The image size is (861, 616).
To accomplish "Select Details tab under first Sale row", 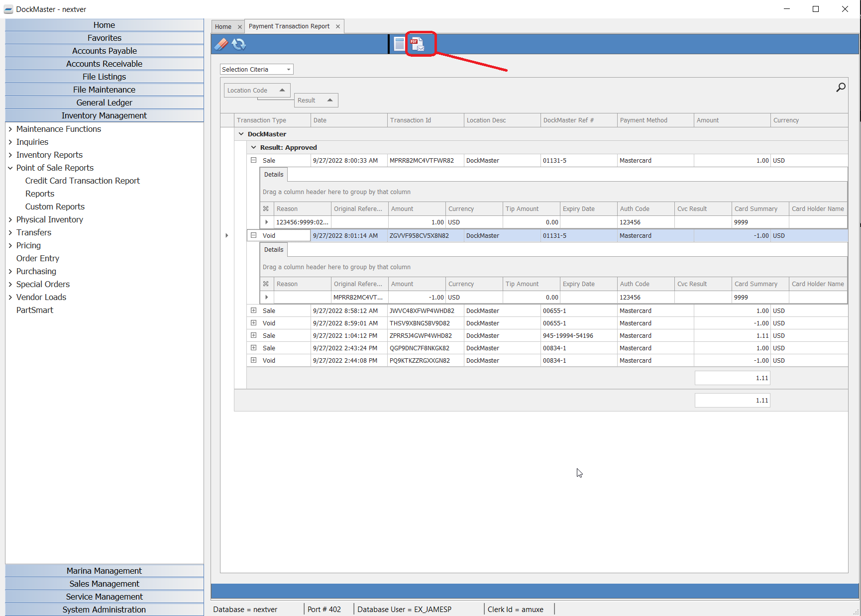I will [274, 175].
